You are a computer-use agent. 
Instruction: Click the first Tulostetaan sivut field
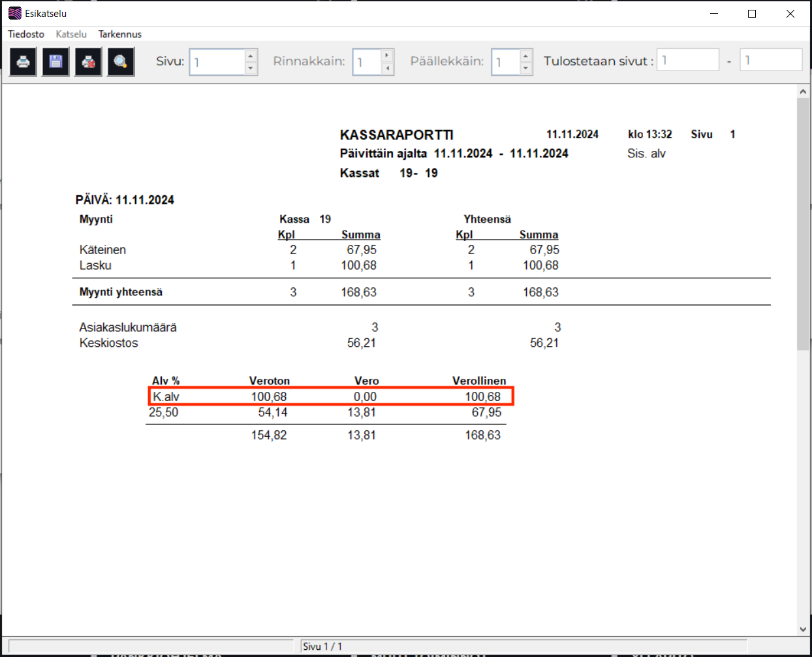coord(687,60)
